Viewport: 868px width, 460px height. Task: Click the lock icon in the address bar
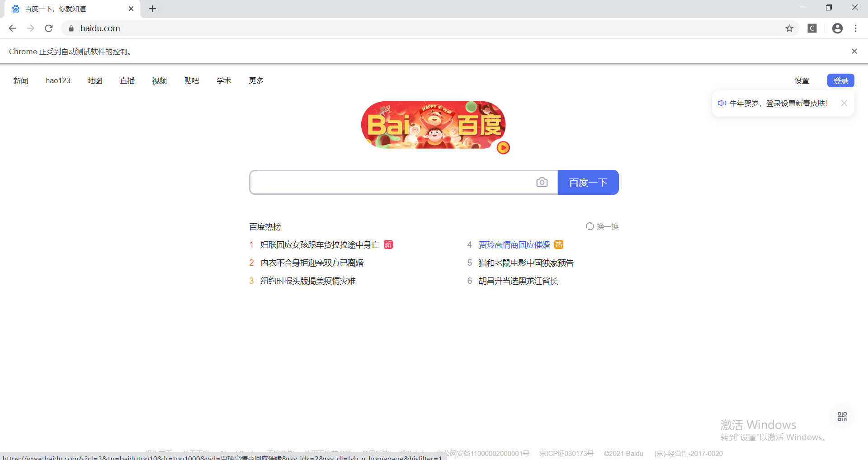[x=71, y=28]
